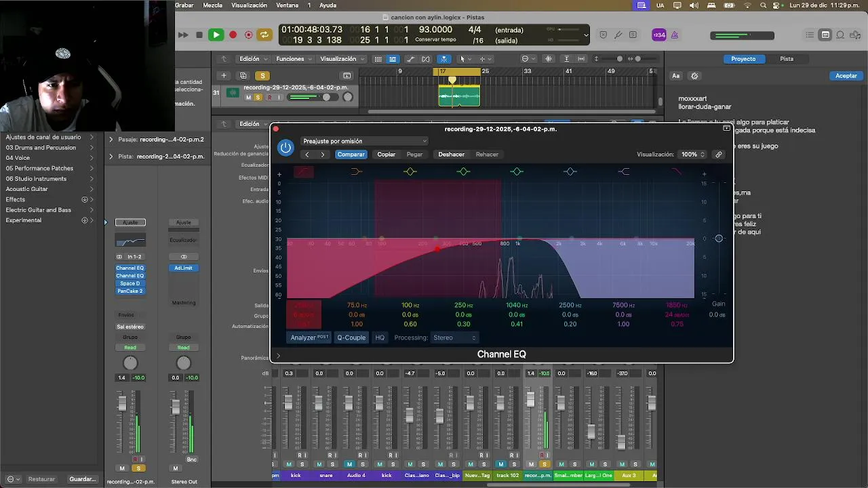Click the AdLimit plugin on Stereo Out

point(183,268)
